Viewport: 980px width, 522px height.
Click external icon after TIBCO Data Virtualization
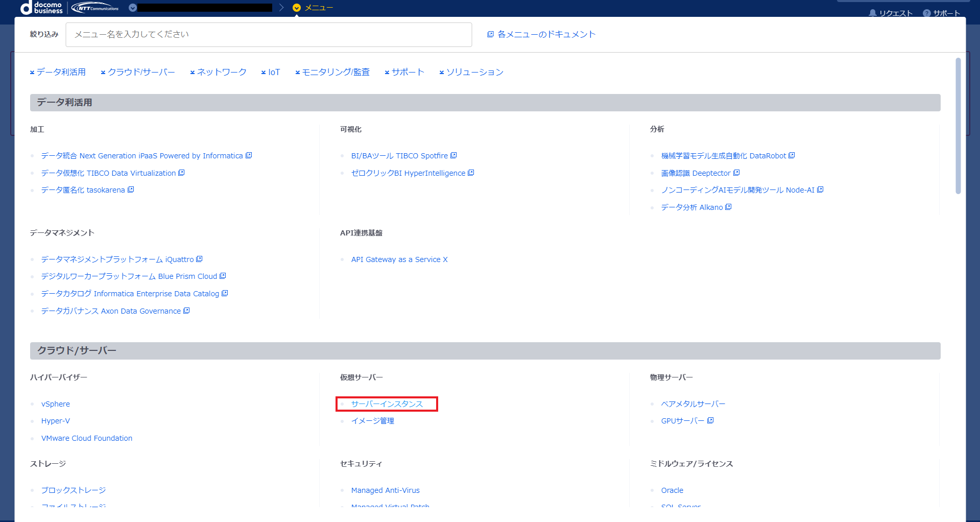click(181, 173)
